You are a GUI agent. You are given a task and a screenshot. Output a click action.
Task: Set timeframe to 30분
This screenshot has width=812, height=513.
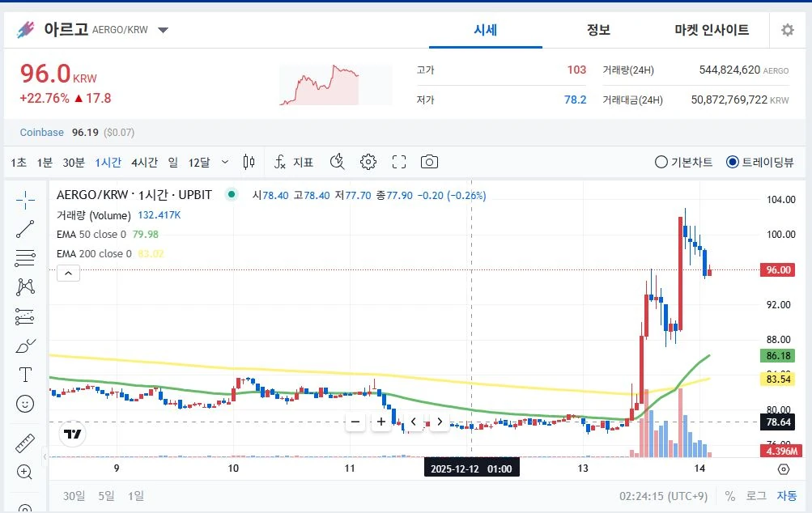click(74, 162)
